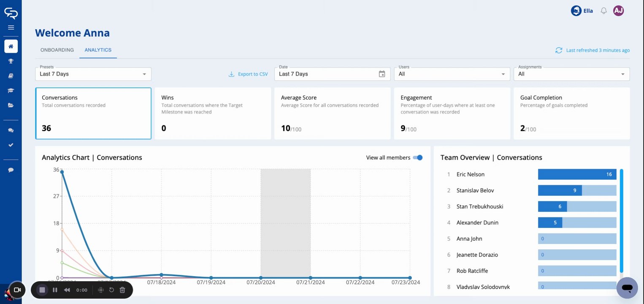Viewport: 644px width, 304px height.
Task: Expand the Presets dropdown
Action: point(93,74)
